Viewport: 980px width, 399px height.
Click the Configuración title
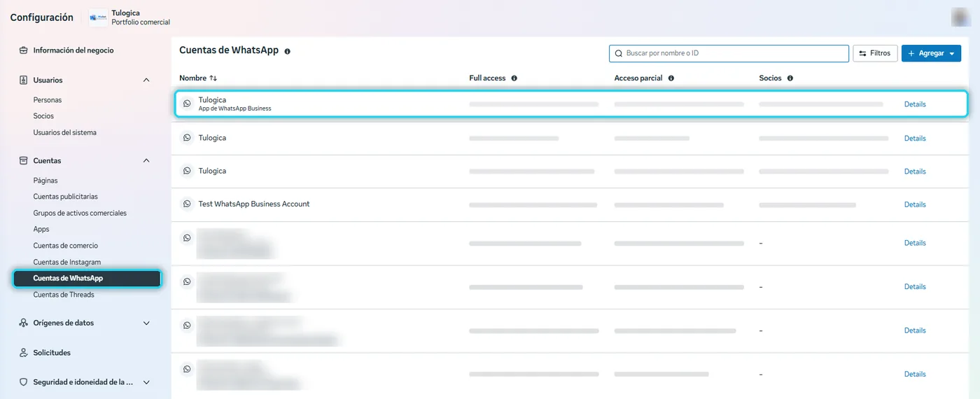click(41, 17)
